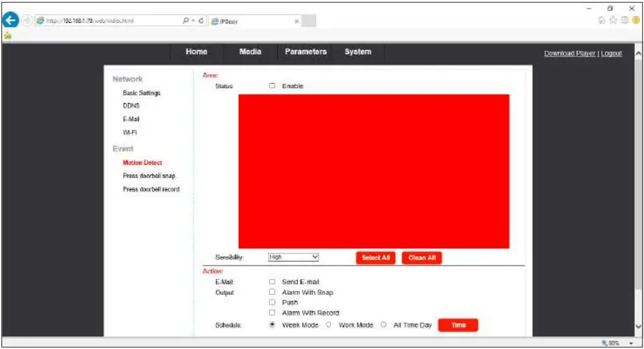Open the System menu
Screen dimensions: 644x349
(x=358, y=52)
